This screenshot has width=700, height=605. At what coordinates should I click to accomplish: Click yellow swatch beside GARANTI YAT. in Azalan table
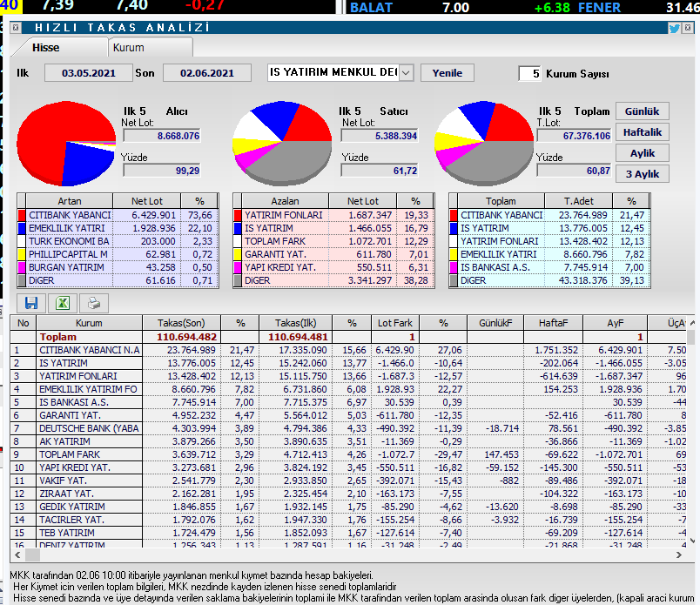pos(238,254)
